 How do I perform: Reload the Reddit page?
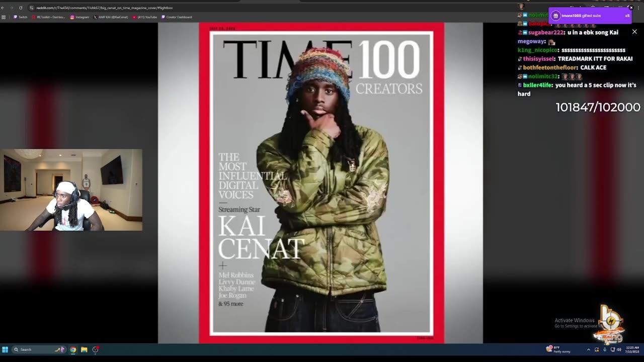pos(21,8)
